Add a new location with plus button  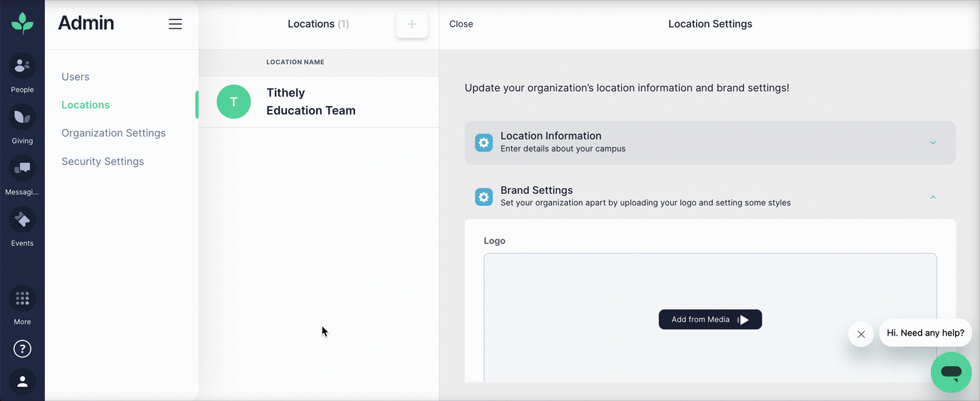click(x=412, y=24)
